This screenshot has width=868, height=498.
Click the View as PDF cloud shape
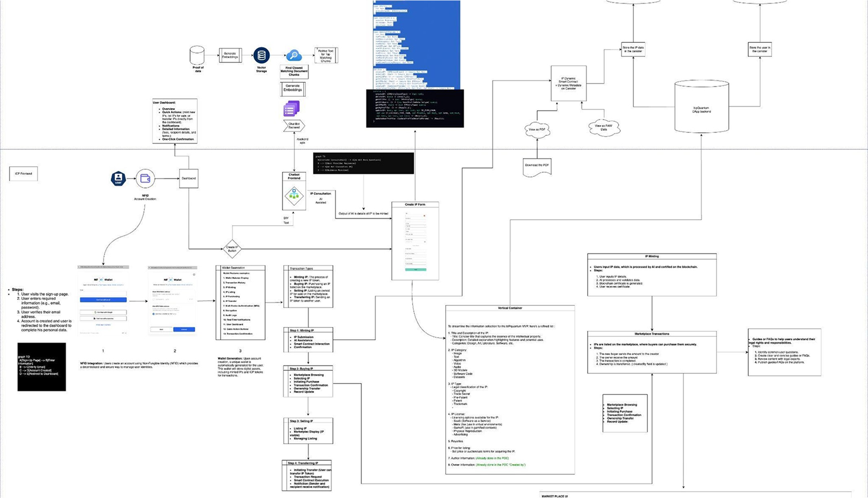(536, 130)
